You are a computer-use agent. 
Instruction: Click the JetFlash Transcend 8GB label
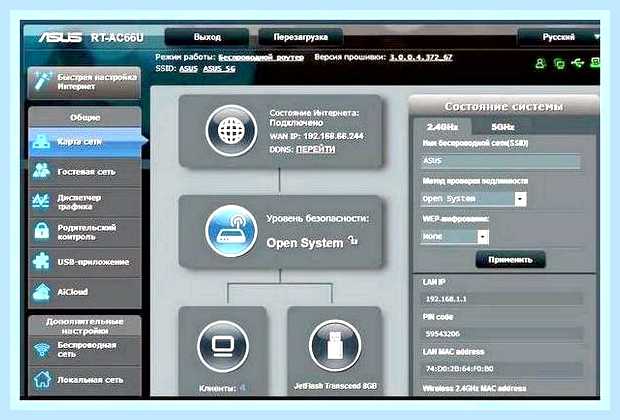(335, 386)
